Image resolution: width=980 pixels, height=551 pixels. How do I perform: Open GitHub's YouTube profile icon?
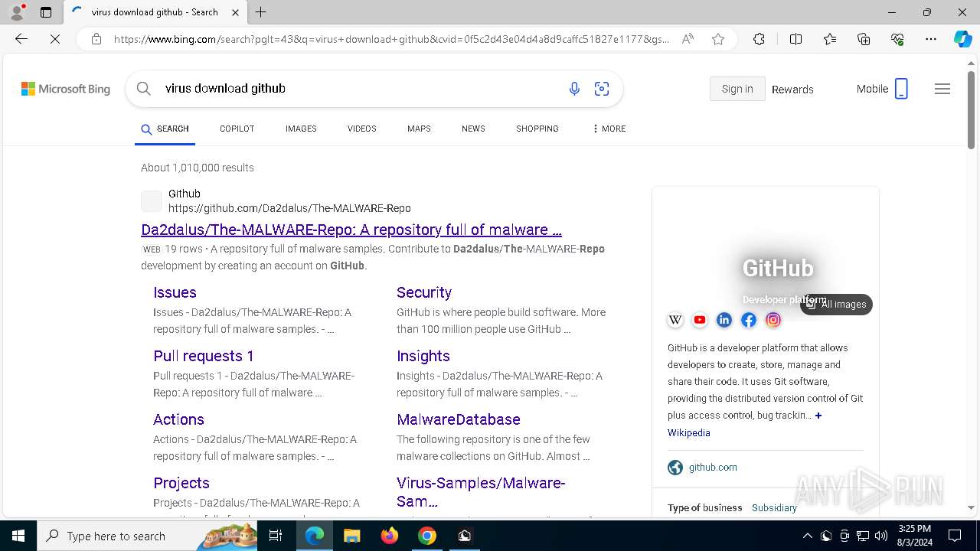[x=700, y=320]
